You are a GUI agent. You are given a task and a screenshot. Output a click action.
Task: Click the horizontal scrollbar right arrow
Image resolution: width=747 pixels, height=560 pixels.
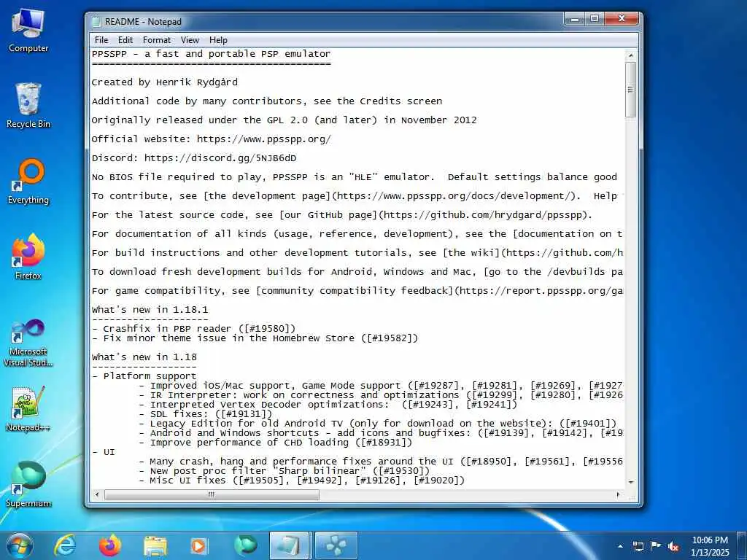pos(619,495)
